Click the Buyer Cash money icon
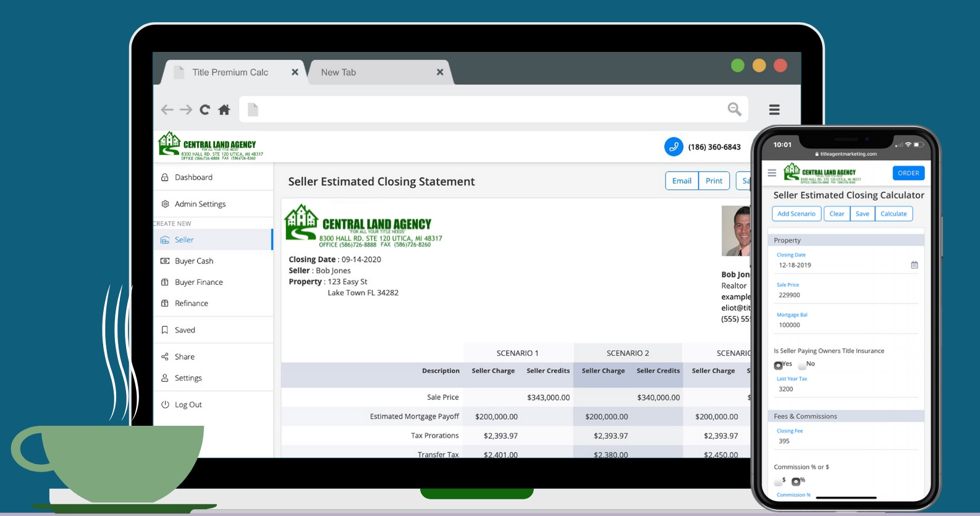Viewport: 980px width, 516px height. [165, 261]
